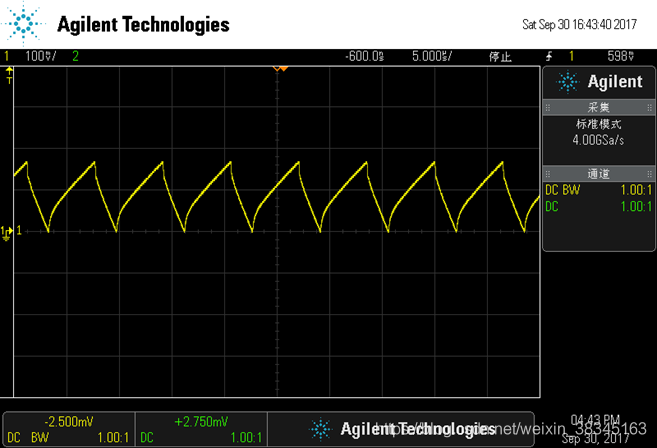
Task: Click the 04:43 PM clock at bottom right
Action: tap(595, 420)
